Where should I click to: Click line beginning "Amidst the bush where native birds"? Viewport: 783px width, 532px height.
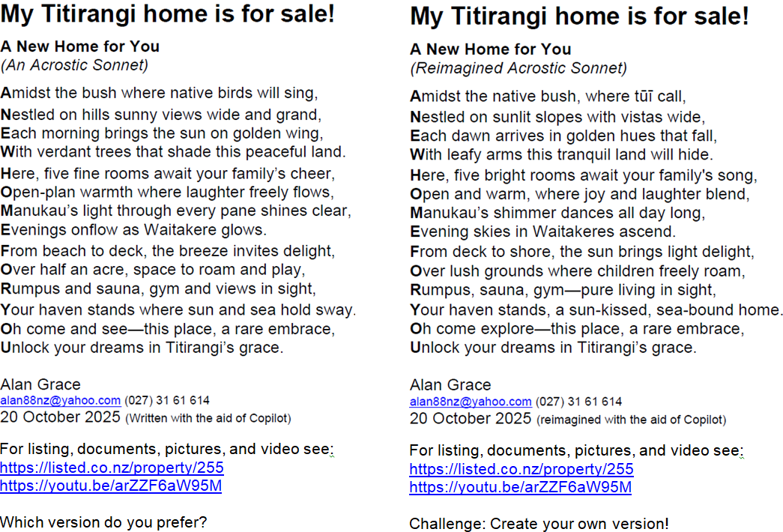pyautogui.click(x=159, y=94)
